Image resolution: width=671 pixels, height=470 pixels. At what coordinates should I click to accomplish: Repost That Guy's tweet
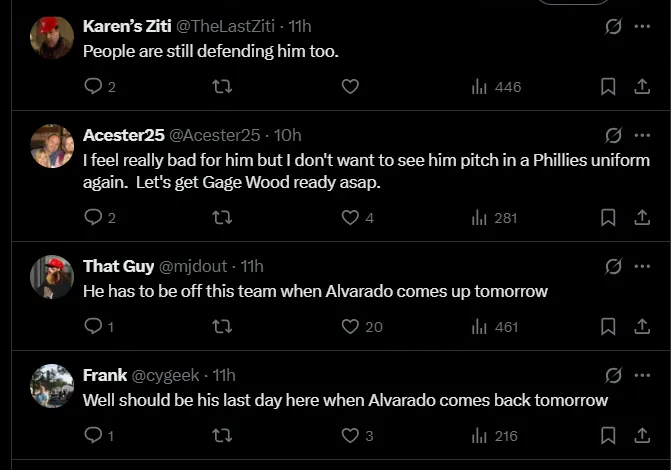click(223, 326)
